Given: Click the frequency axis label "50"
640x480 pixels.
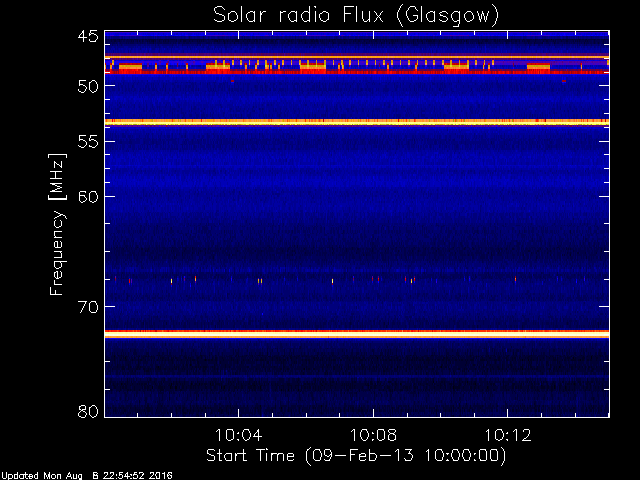Looking at the screenshot, I should [88, 86].
